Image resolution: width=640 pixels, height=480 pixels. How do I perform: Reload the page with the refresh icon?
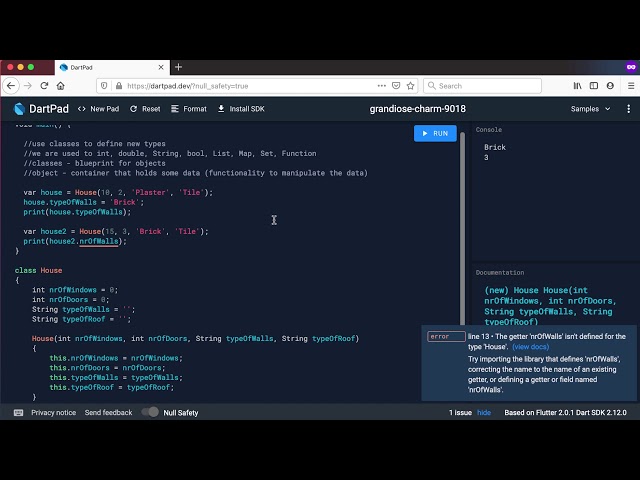44,86
